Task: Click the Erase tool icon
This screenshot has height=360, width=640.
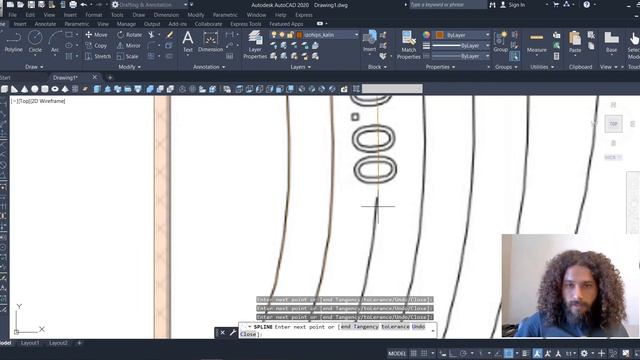Action: (169, 35)
